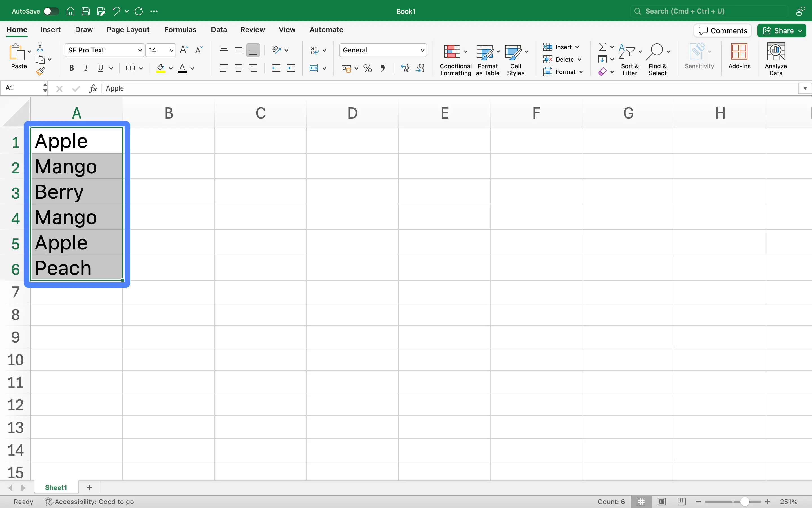The width and height of the screenshot is (812, 508).
Task: Open the more commands ellipsis menu
Action: (154, 11)
